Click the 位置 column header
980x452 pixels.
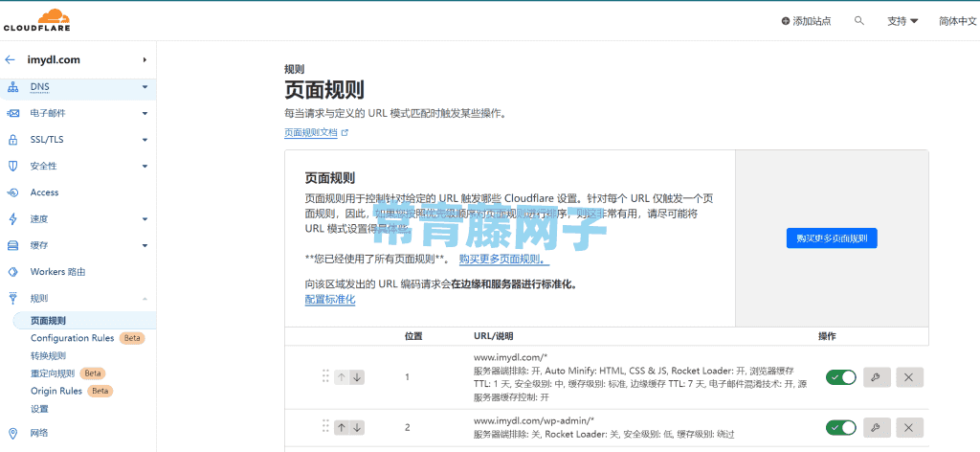(413, 336)
